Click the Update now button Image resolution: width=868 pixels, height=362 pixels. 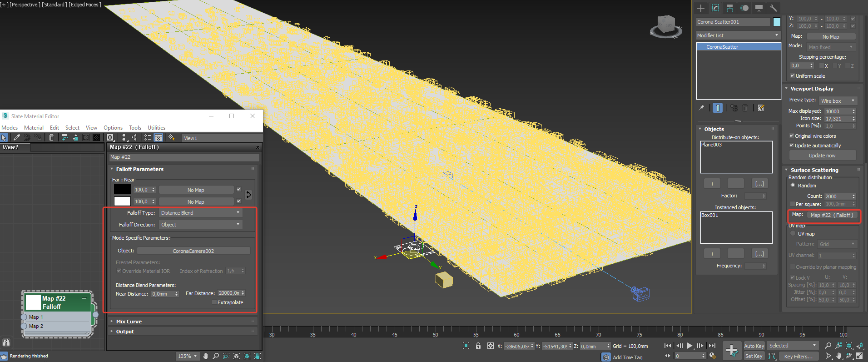pyautogui.click(x=822, y=156)
